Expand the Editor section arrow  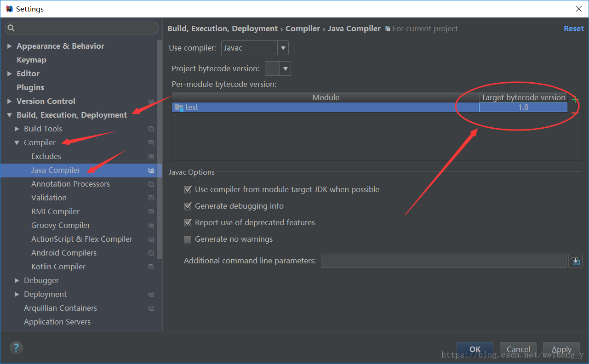coord(9,74)
